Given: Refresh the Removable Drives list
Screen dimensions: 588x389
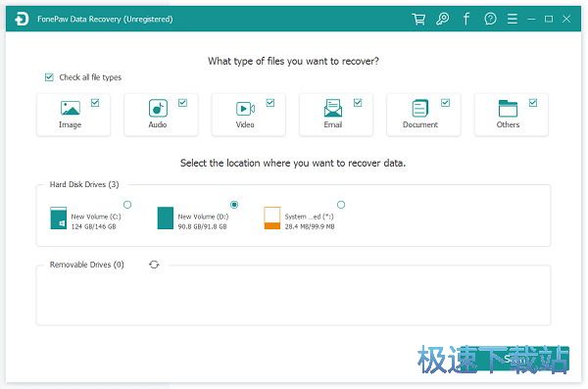Looking at the screenshot, I should (x=154, y=265).
